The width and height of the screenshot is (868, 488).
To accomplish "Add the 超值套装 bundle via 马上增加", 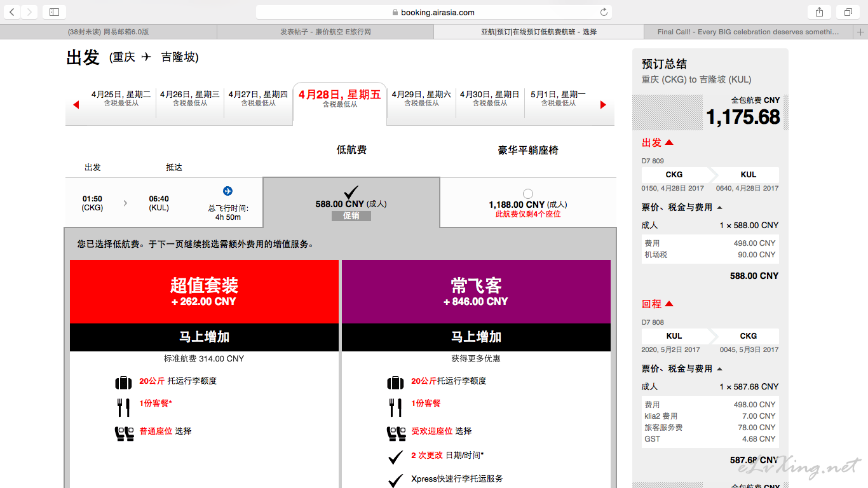I will pyautogui.click(x=204, y=337).
